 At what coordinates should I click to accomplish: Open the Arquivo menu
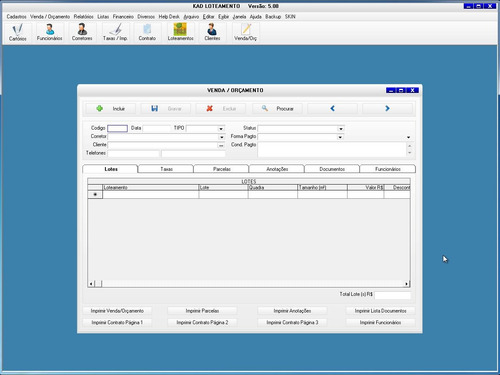pyautogui.click(x=191, y=17)
